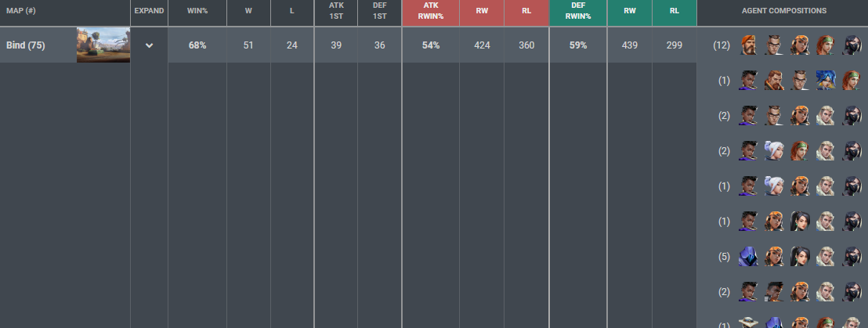This screenshot has height=328, width=868.
Task: Open the Bind map thumbnail image
Action: pyautogui.click(x=103, y=45)
